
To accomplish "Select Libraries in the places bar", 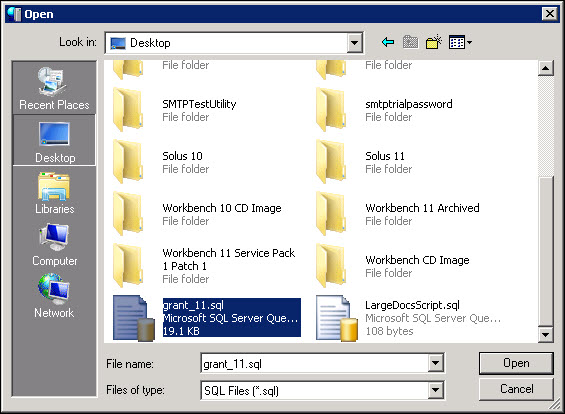I will pyautogui.click(x=54, y=193).
